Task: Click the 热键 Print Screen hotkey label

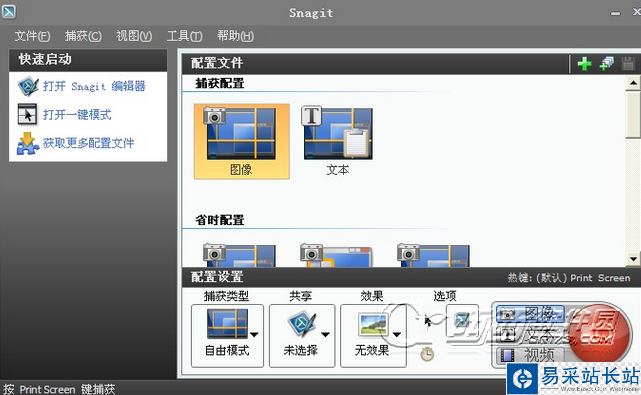Action: click(569, 278)
